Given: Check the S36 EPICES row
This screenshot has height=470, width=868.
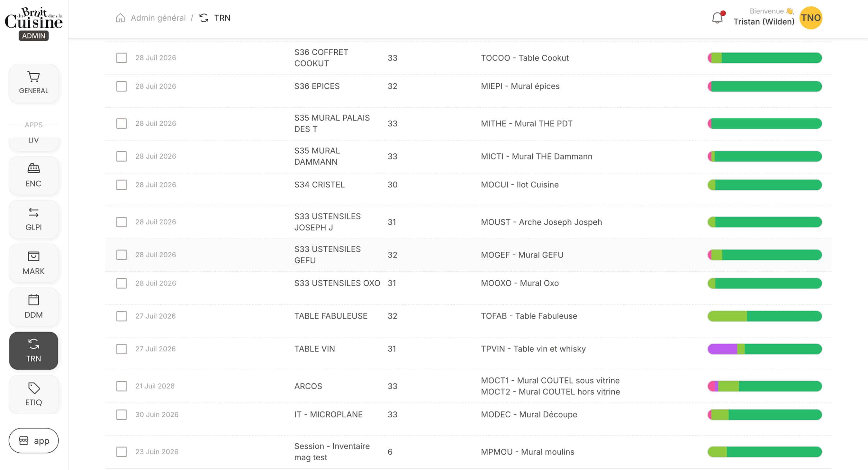Looking at the screenshot, I should [122, 86].
